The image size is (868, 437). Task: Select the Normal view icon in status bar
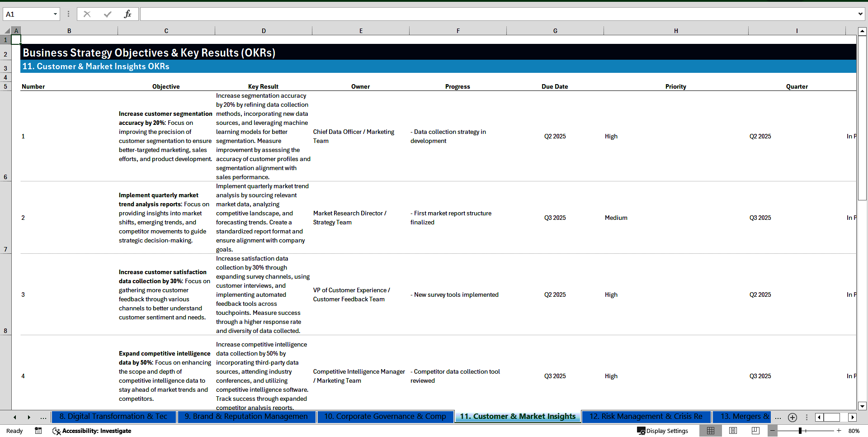pos(711,431)
